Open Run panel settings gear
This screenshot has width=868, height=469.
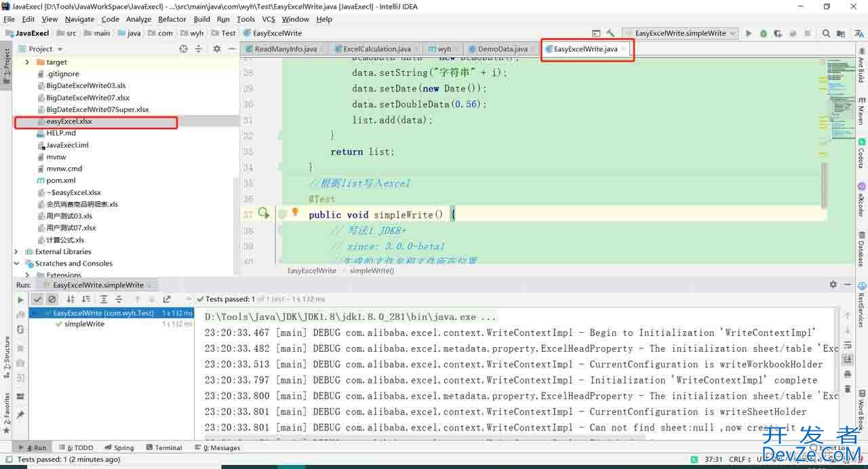pos(833,285)
